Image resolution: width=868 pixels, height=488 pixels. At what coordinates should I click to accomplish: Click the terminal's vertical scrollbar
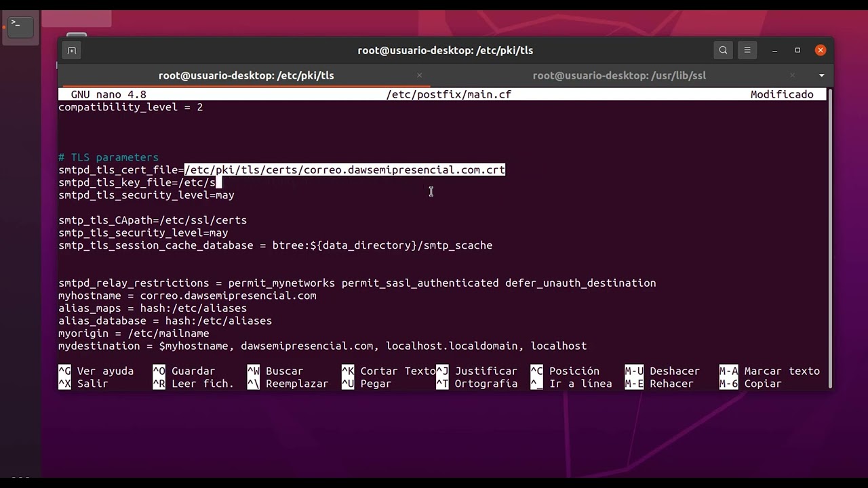coord(830,237)
